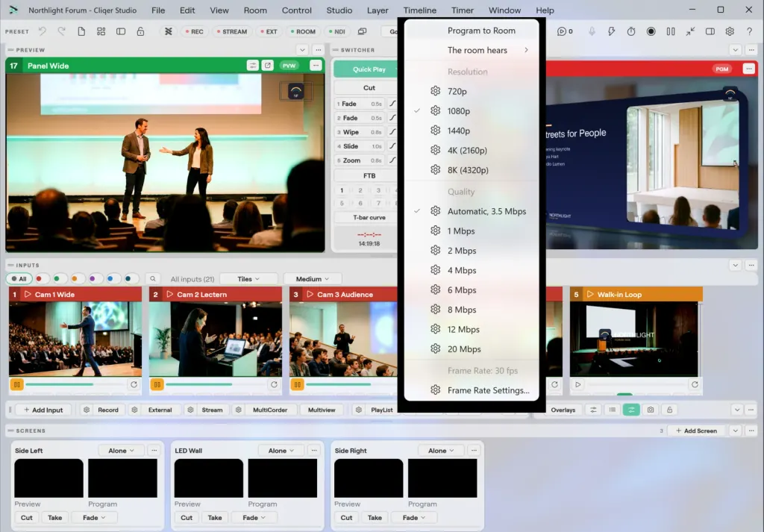Select the Cam 2 Lectern input thumbnail
764x532 pixels.
pyautogui.click(x=216, y=339)
